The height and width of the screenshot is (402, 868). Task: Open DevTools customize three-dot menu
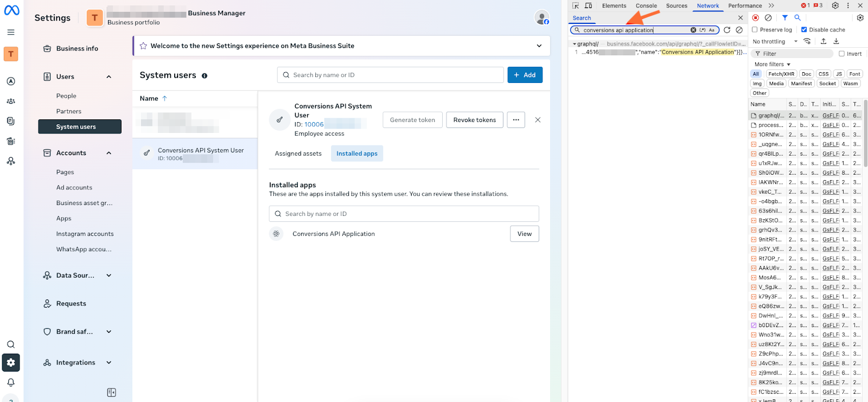click(848, 5)
